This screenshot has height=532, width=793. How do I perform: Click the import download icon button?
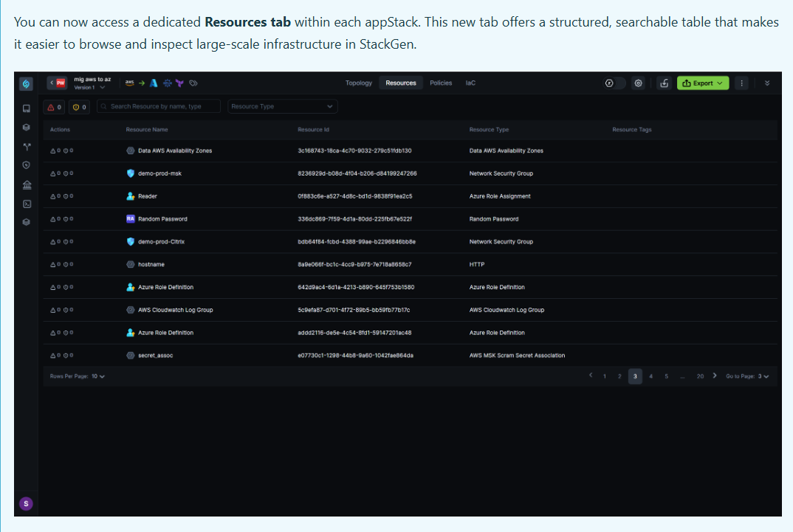pyautogui.click(x=664, y=83)
